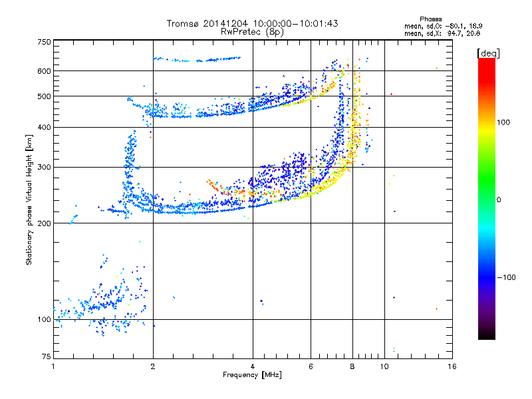This screenshot has height=399, width=532.
Task: Click the red data point near 10 MHz, 500 km
Action: [x=391, y=94]
